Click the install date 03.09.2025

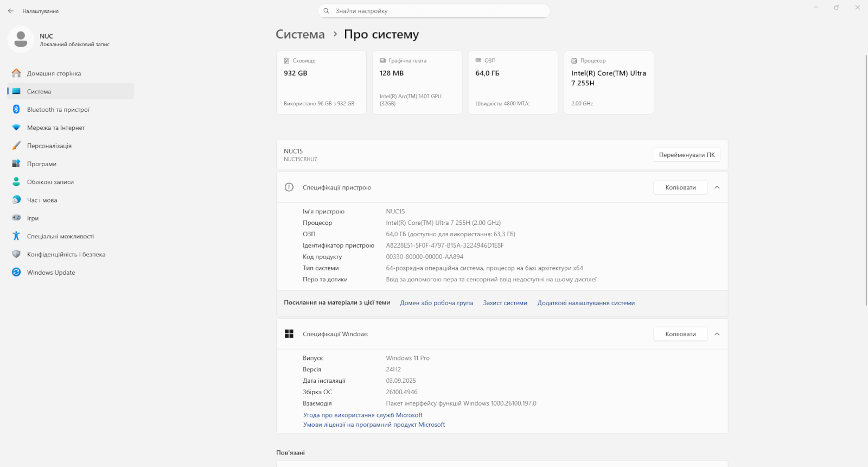tap(401, 381)
